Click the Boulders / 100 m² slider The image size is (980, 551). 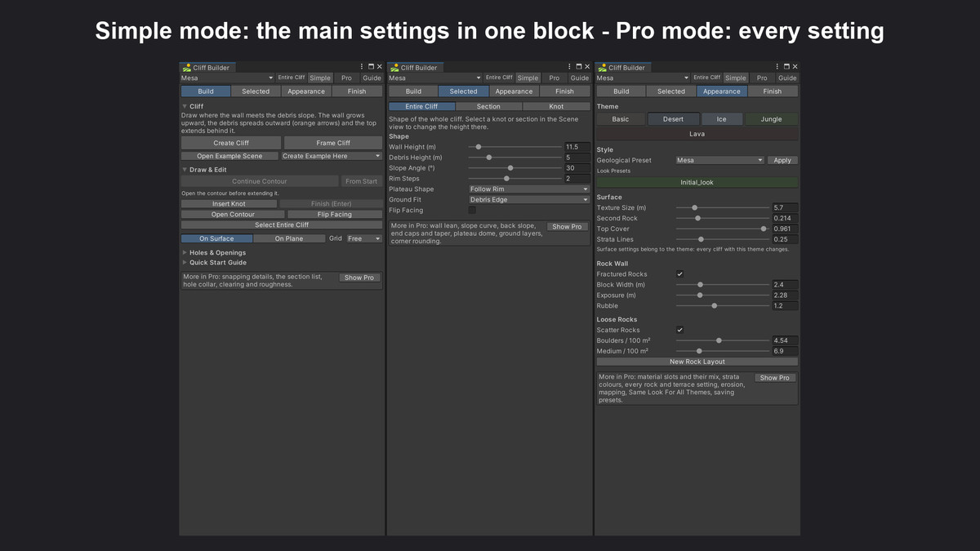(723, 340)
